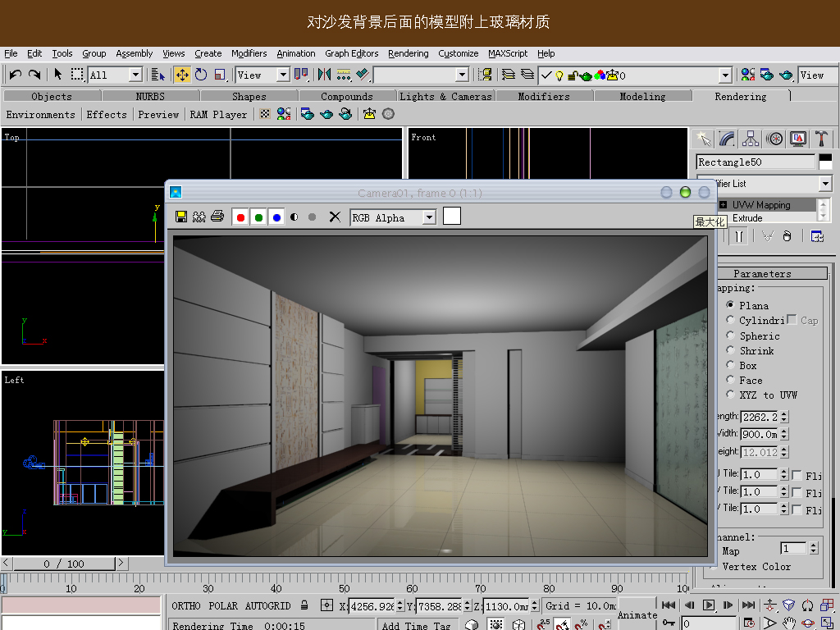Click the remove modifier trash icon

[x=787, y=236]
